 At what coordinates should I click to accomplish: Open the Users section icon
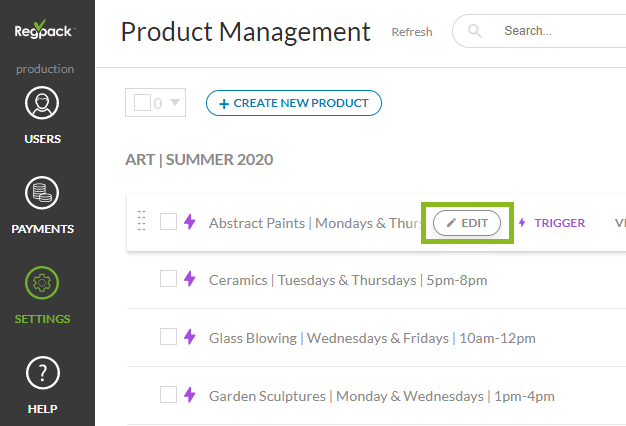(x=42, y=104)
